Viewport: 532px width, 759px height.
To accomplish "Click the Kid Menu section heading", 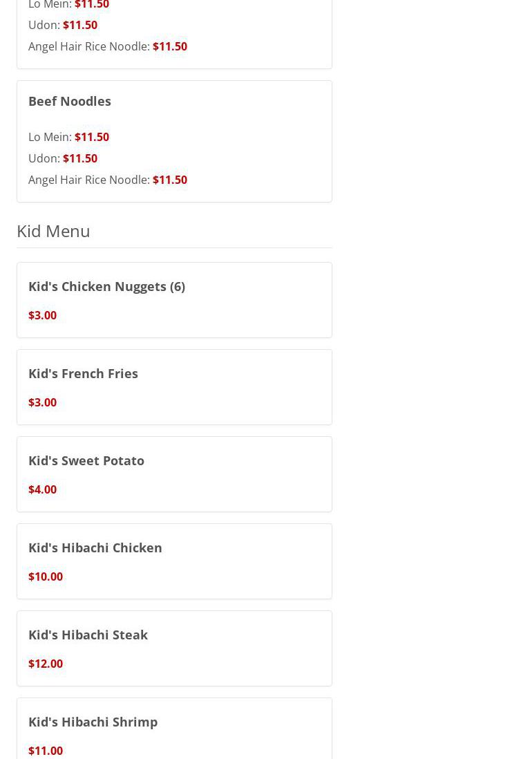I will pyautogui.click(x=53, y=231).
